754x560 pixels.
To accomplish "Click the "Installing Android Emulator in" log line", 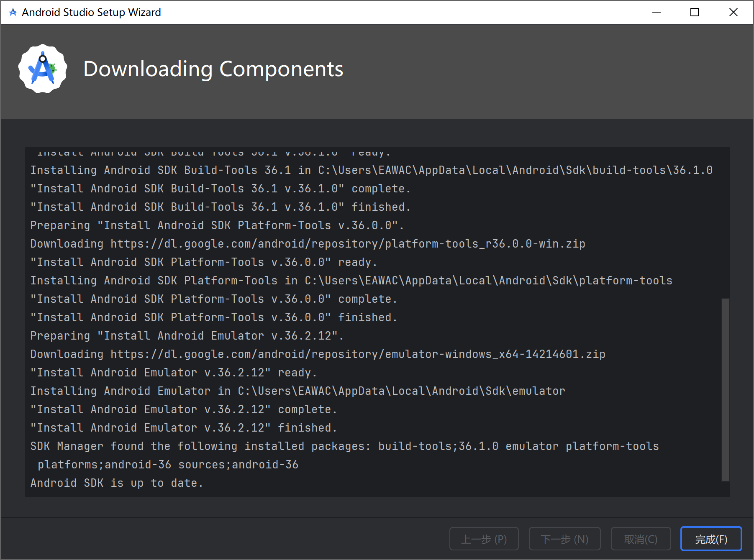I will click(x=297, y=391).
